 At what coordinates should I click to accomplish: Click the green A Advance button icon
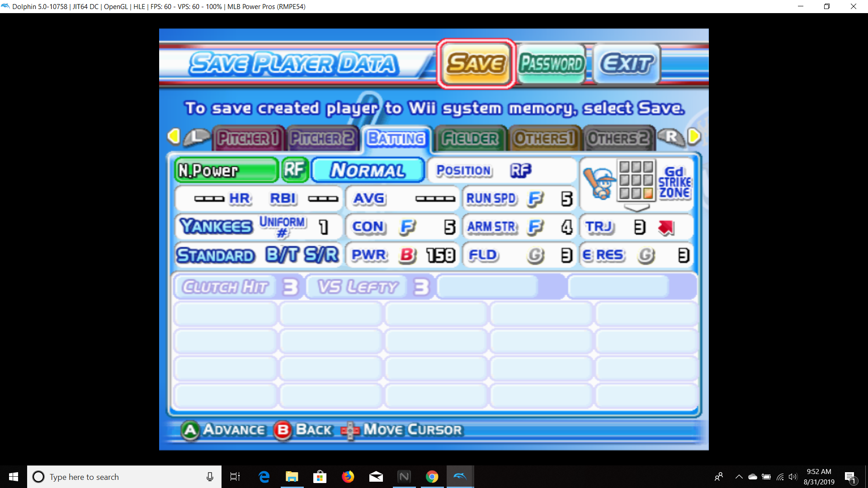pyautogui.click(x=190, y=430)
